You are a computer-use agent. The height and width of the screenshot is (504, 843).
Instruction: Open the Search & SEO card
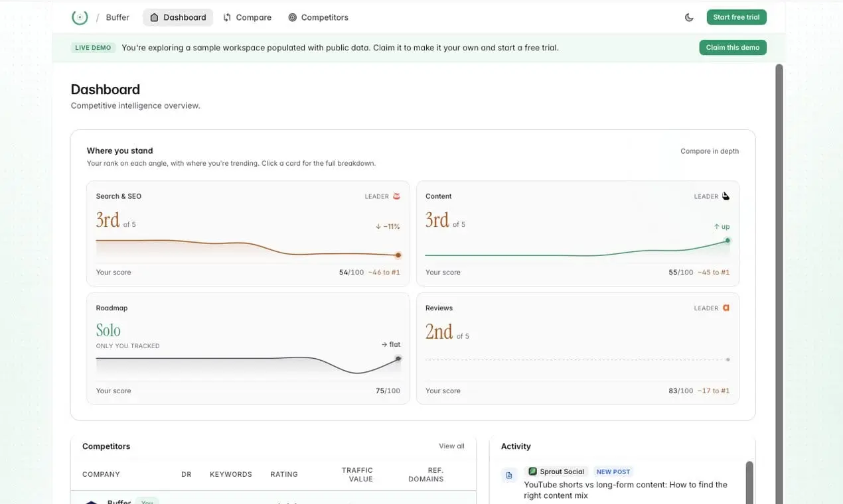pyautogui.click(x=248, y=233)
